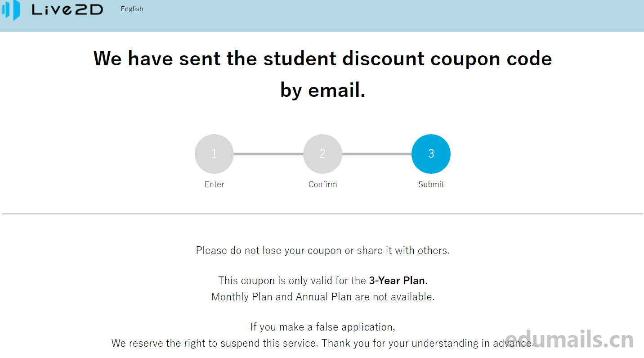Viewport: 644px width, 358px height.
Task: Click the Confirm step label
Action: 322,184
